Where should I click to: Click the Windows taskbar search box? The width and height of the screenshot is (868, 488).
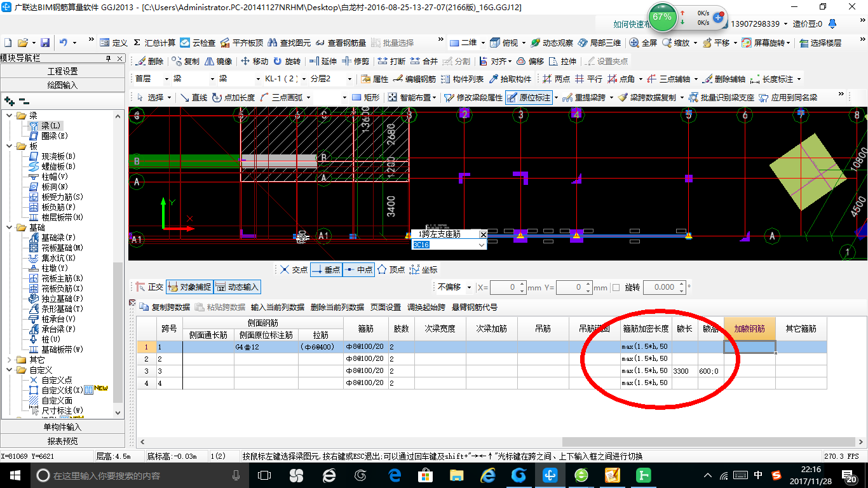pos(140,475)
